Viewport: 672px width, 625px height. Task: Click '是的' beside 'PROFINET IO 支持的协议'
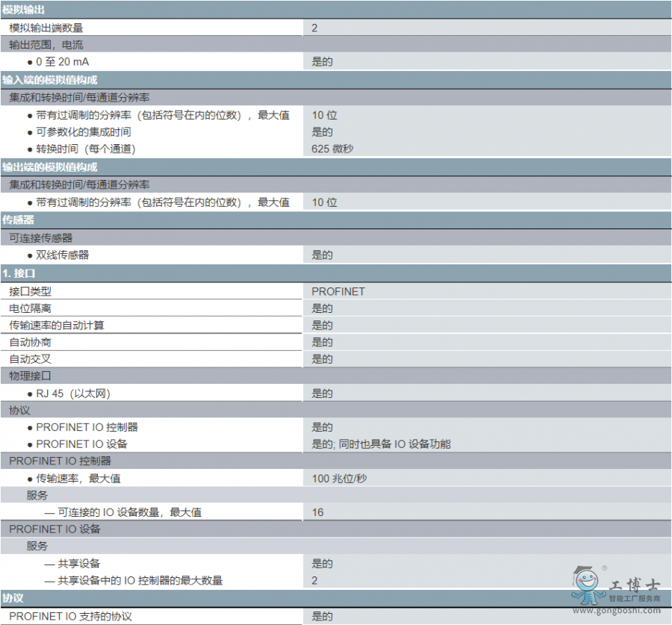tap(322, 616)
